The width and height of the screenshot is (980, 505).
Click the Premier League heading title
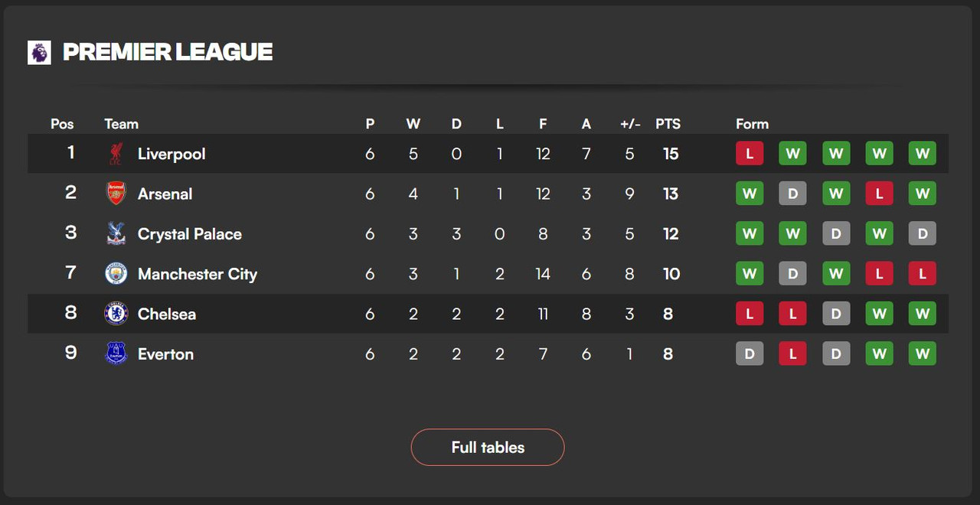coord(168,52)
